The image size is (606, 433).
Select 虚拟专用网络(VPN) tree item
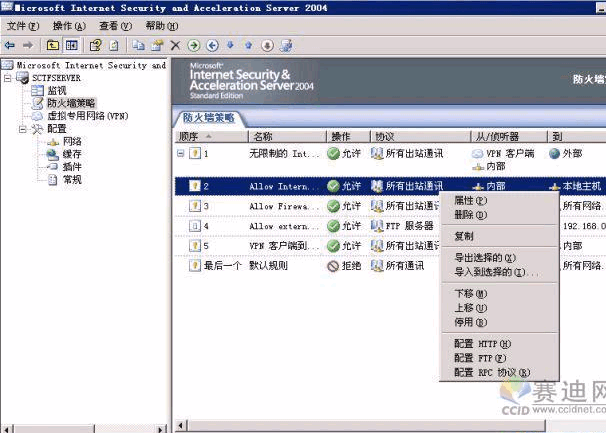tap(88, 116)
